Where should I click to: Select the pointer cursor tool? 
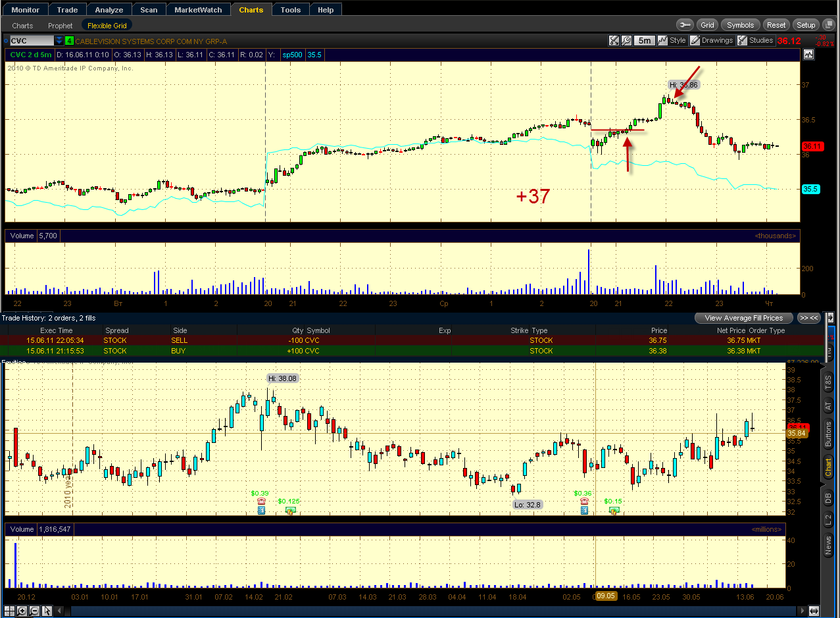click(46, 610)
